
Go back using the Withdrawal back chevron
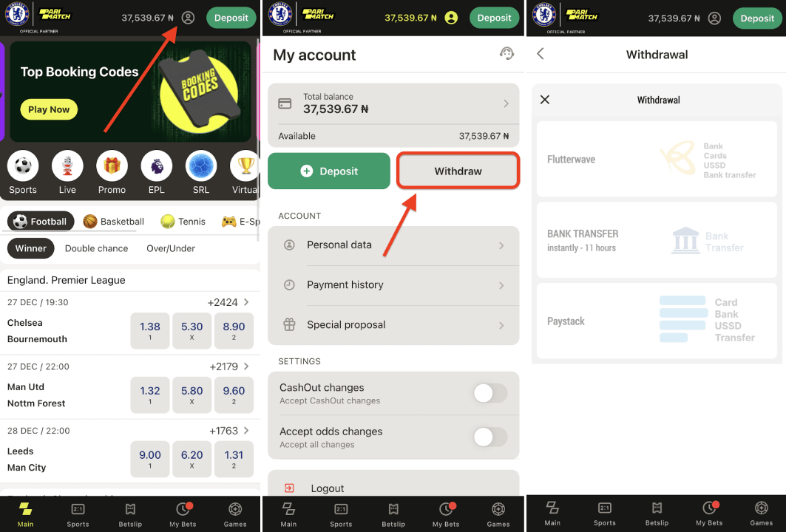click(541, 54)
